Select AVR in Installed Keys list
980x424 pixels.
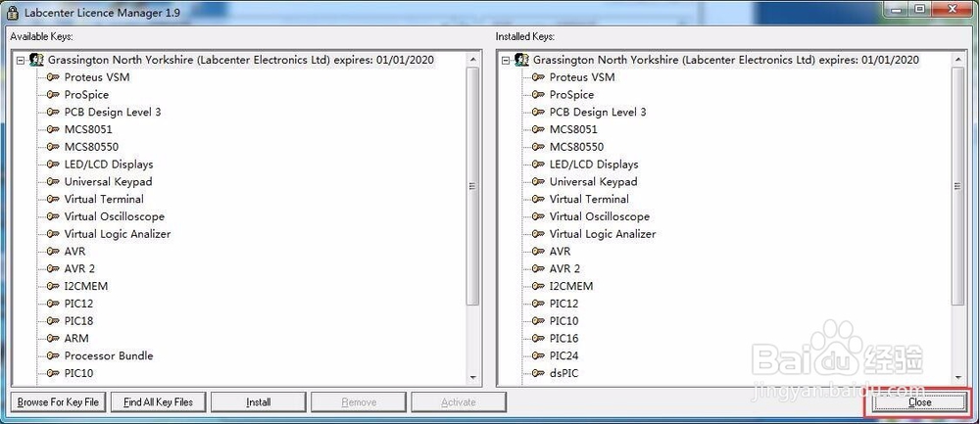pos(560,252)
